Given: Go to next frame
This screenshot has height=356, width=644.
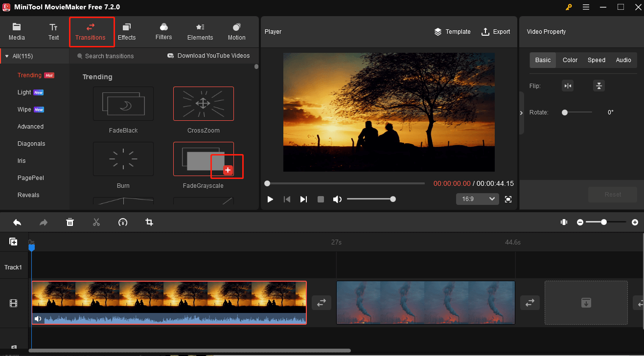Looking at the screenshot, I should (303, 199).
